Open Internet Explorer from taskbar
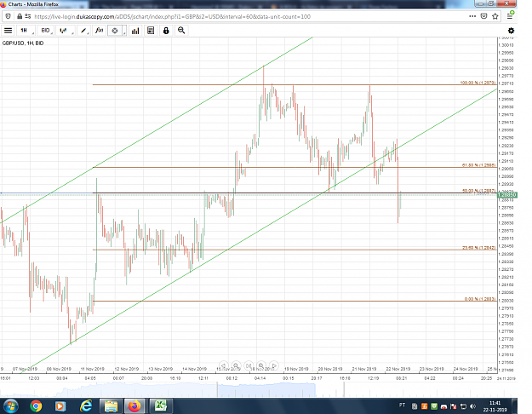Viewport: 532px width, 414px height. point(86,405)
